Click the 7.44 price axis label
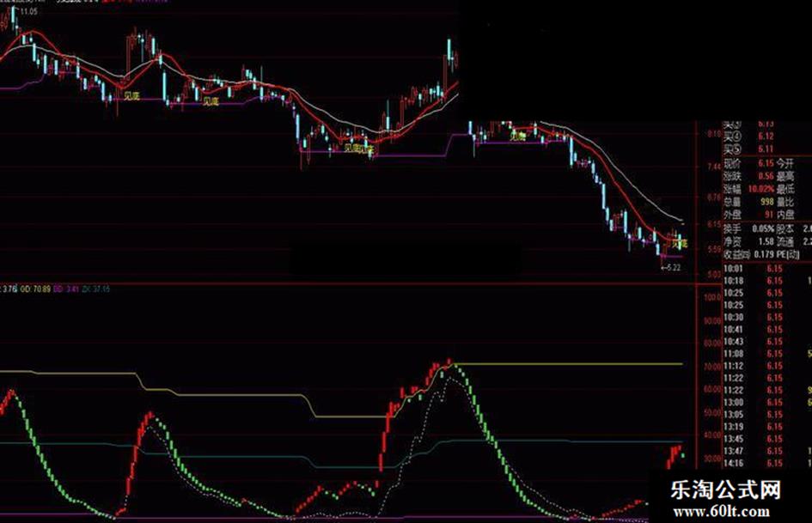Image resolution: width=812 pixels, height=523 pixels. [x=713, y=167]
